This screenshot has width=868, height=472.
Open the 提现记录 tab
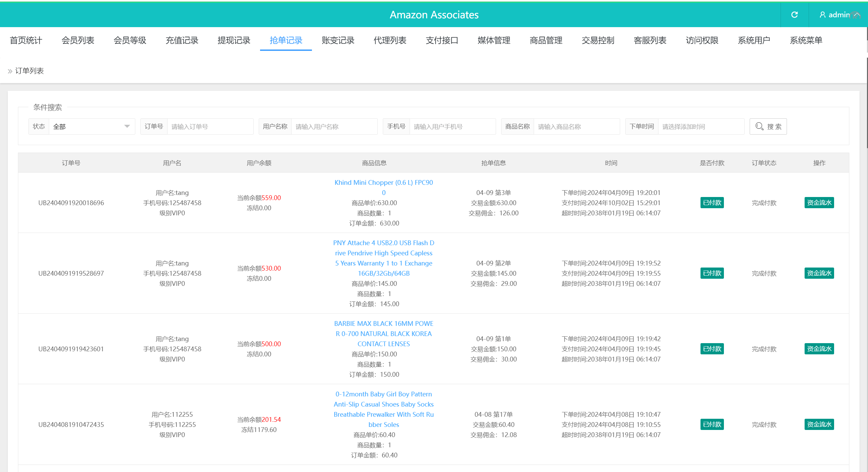[x=234, y=40]
